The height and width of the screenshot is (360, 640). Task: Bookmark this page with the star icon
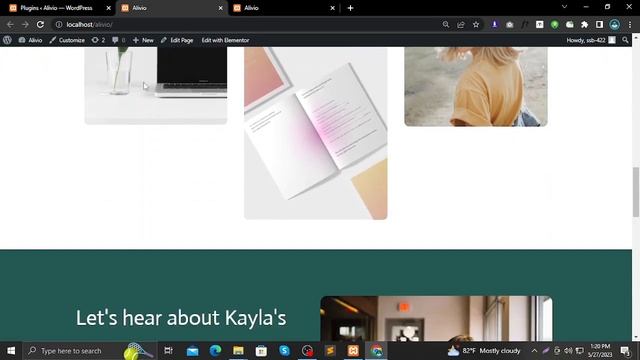[x=476, y=24]
